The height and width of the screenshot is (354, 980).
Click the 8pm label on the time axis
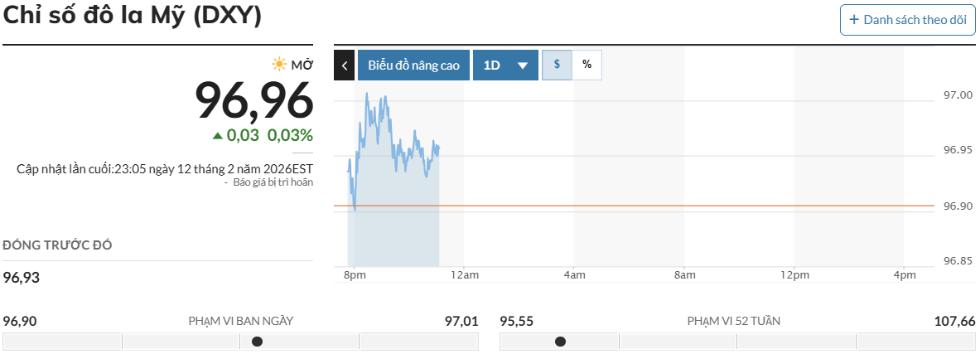click(355, 274)
